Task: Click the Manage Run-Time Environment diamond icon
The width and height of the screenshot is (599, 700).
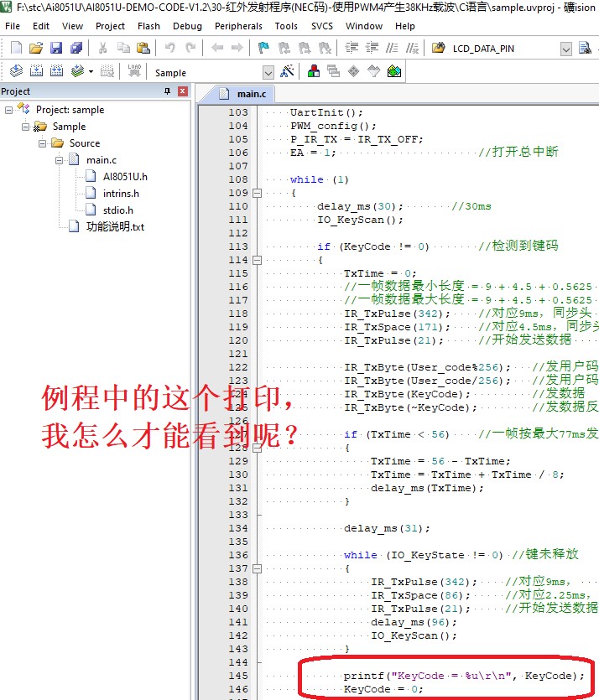Action: [x=353, y=71]
